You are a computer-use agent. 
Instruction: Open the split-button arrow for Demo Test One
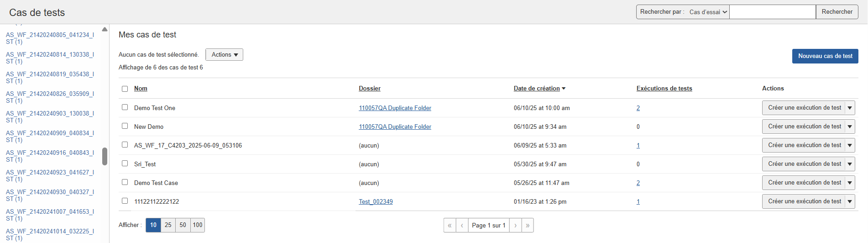[x=850, y=108]
